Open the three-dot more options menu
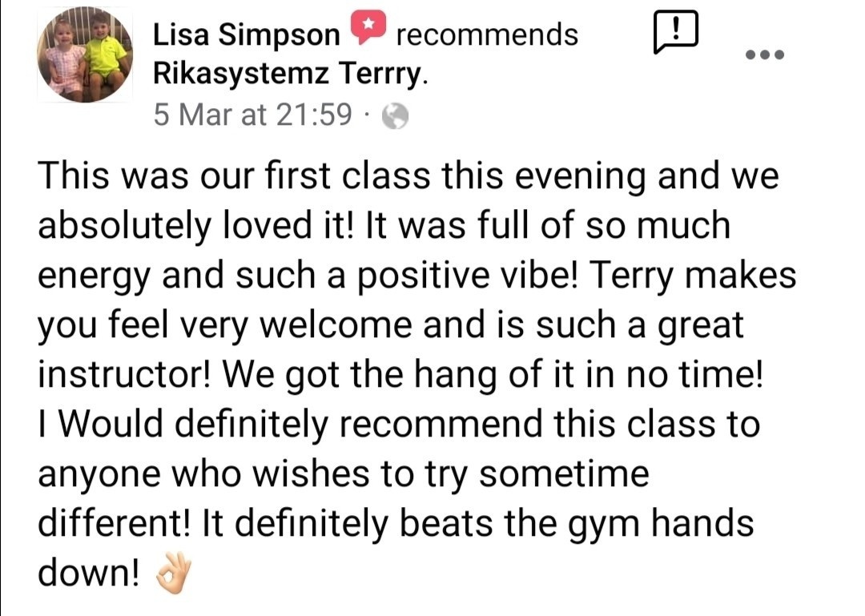The width and height of the screenshot is (865, 616). point(765,54)
